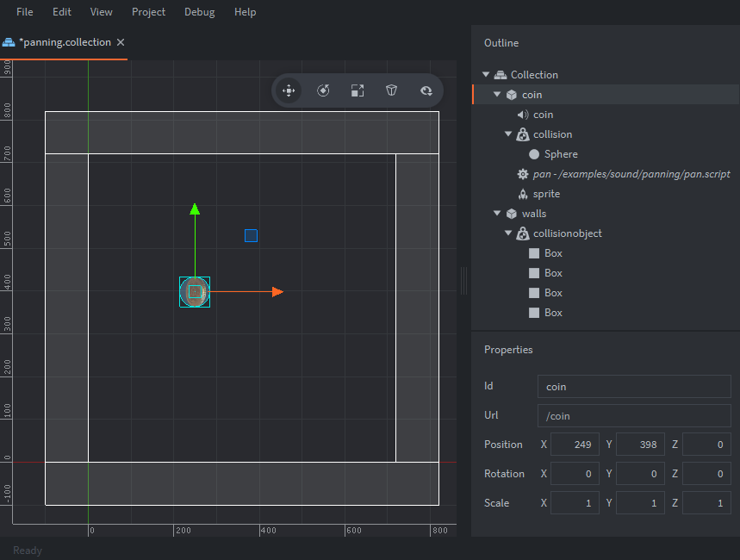Click the gear script icon for pan
740x560 pixels.
pyautogui.click(x=522, y=174)
